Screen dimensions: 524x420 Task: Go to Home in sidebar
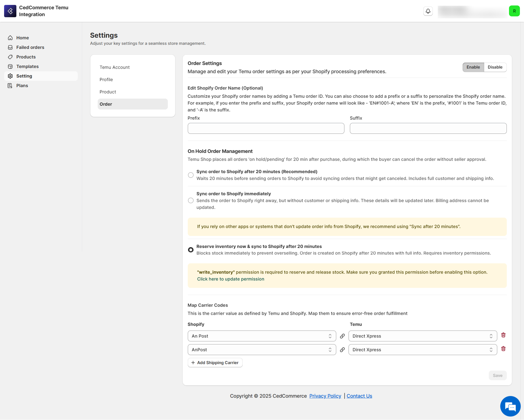(x=41, y=38)
